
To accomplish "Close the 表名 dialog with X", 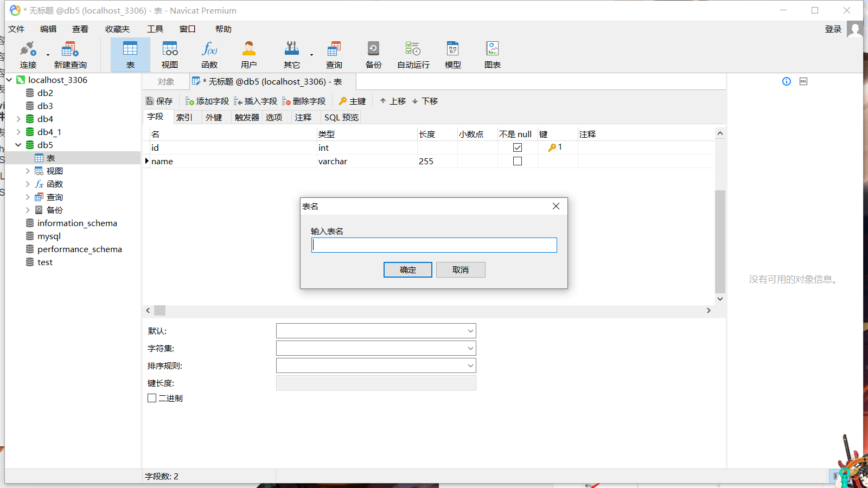I will pos(556,206).
